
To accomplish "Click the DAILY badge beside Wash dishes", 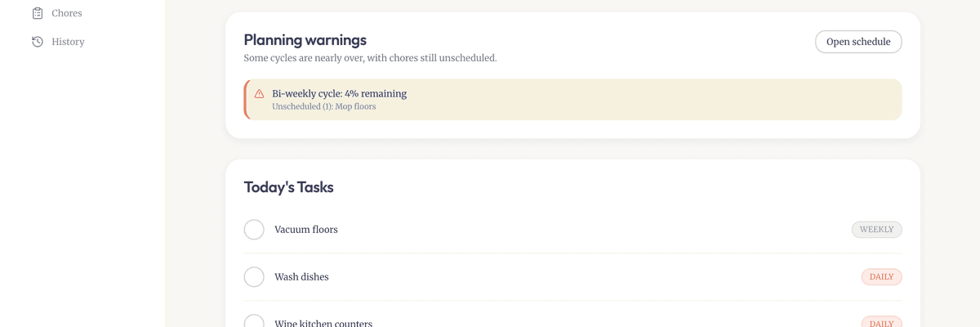I will point(881,277).
